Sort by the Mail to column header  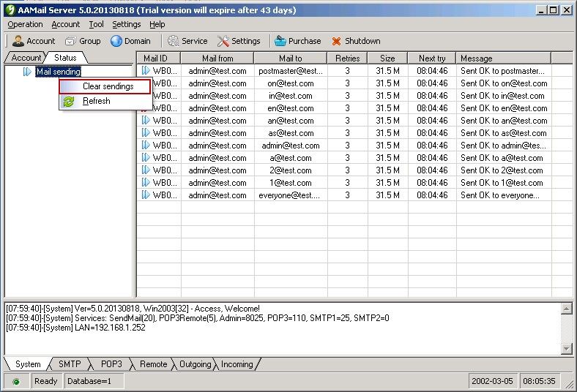tap(291, 58)
